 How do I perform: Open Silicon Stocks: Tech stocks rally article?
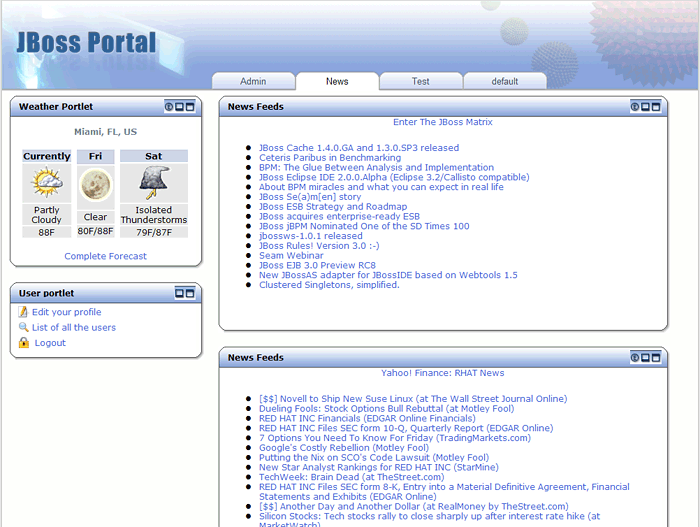tap(429, 521)
